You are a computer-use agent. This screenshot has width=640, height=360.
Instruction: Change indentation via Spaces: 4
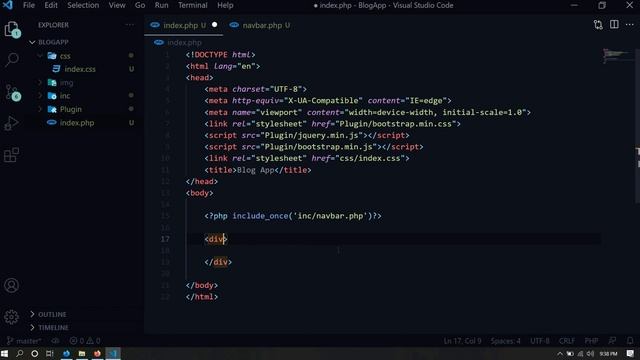click(x=505, y=340)
